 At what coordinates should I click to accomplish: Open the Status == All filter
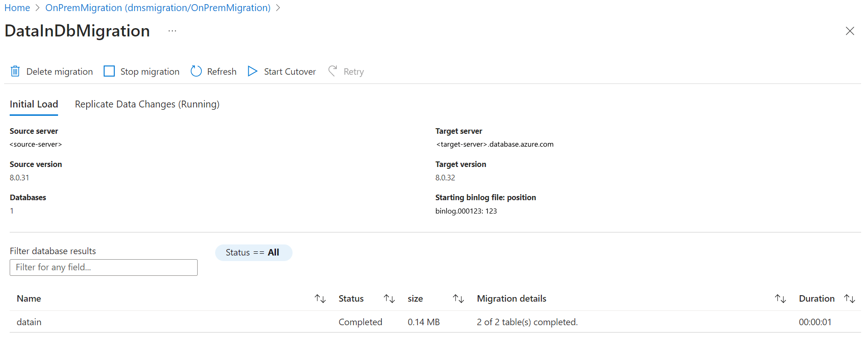click(x=253, y=253)
